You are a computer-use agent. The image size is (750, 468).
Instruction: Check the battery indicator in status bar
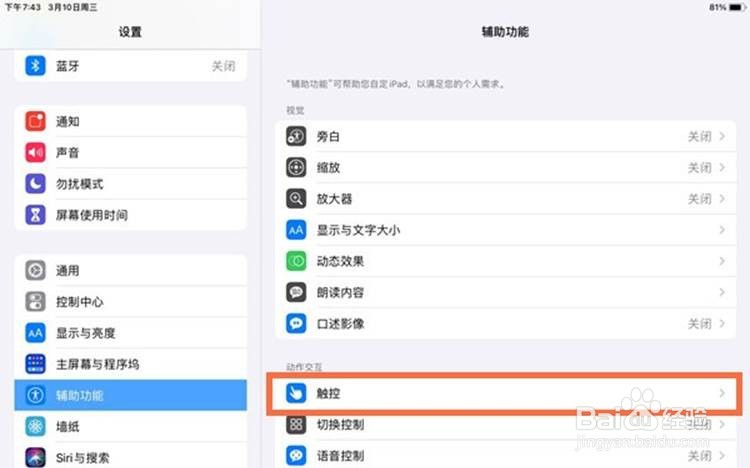[x=737, y=7]
